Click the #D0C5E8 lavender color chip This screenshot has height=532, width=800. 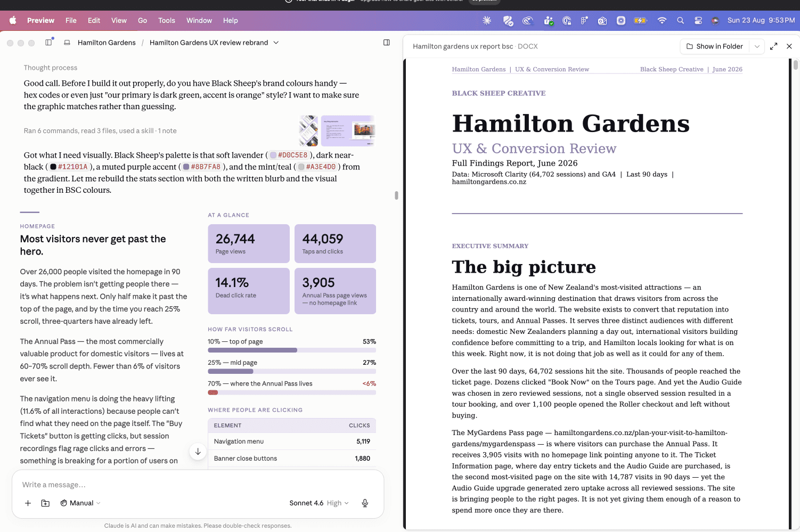[289, 155]
